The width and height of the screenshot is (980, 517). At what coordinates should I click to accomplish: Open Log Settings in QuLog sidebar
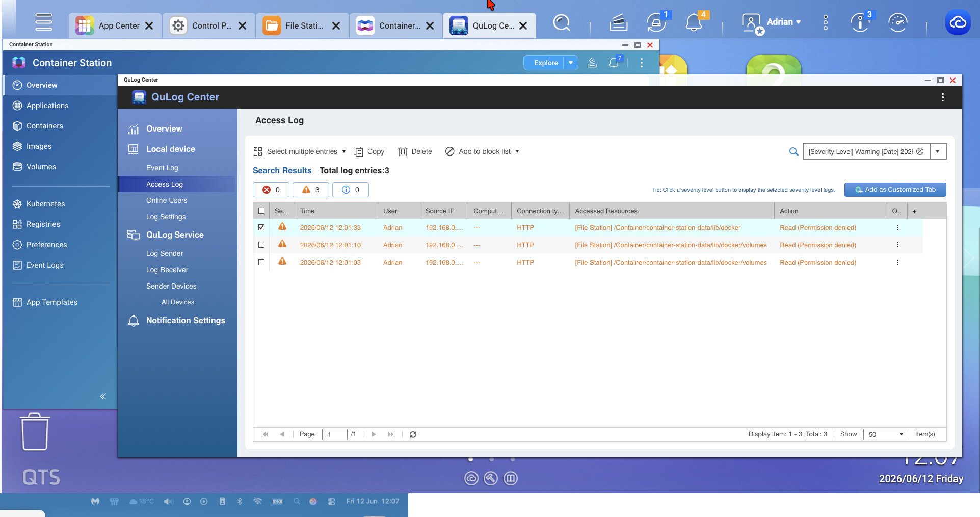pyautogui.click(x=166, y=217)
